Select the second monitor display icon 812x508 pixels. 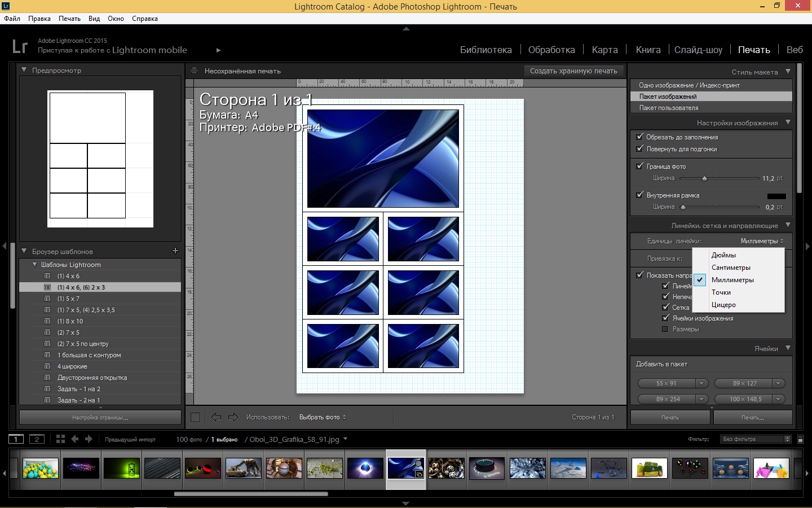pos(37,439)
